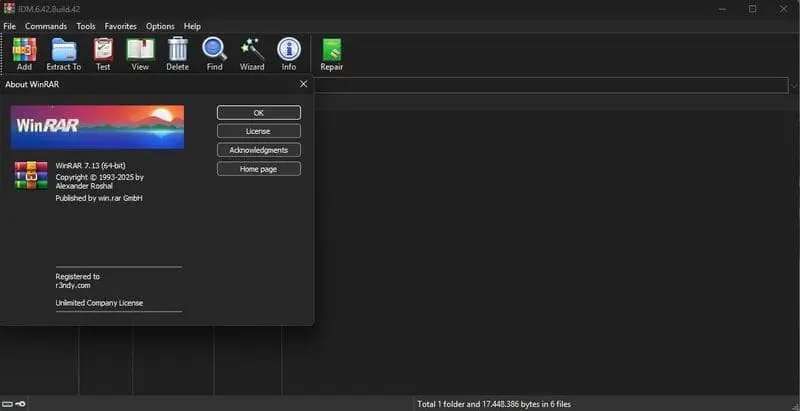The height and width of the screenshot is (411, 800).
Task: Click the drive and key status icon
Action: tap(14, 404)
